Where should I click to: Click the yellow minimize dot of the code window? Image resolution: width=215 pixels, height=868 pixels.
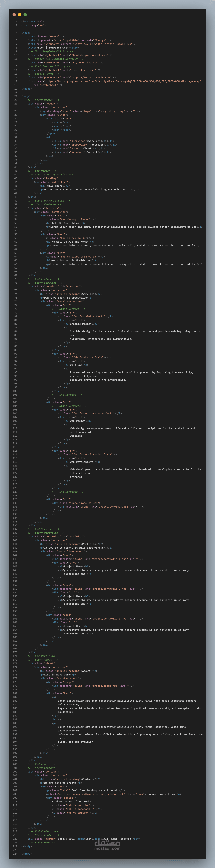[20, 14]
